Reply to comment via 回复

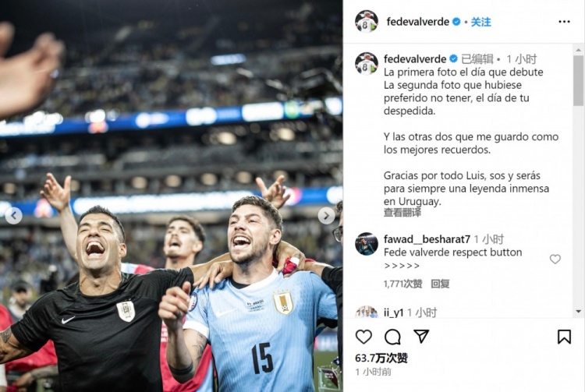(440, 284)
